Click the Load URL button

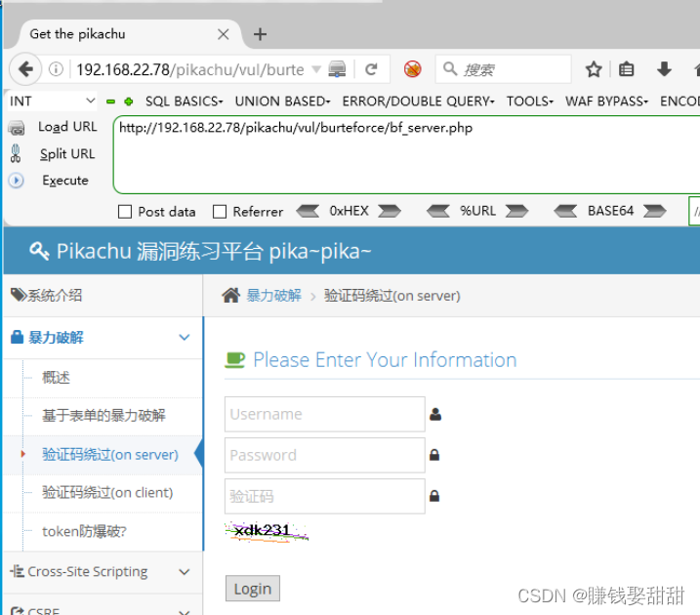point(67,127)
